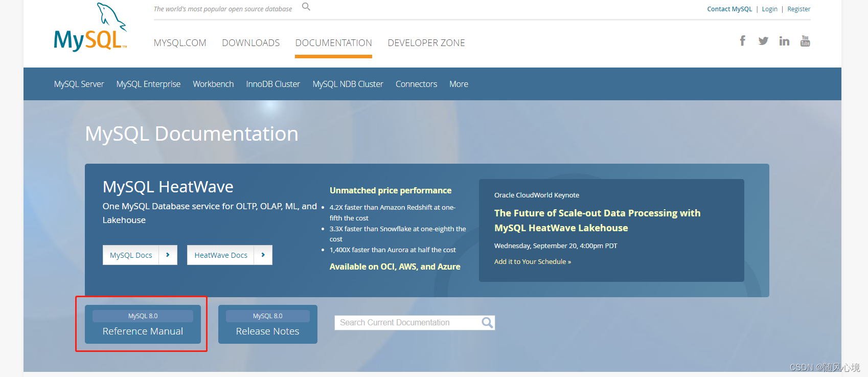Click the Register link
Screen dimensions: 868x377
click(x=798, y=9)
